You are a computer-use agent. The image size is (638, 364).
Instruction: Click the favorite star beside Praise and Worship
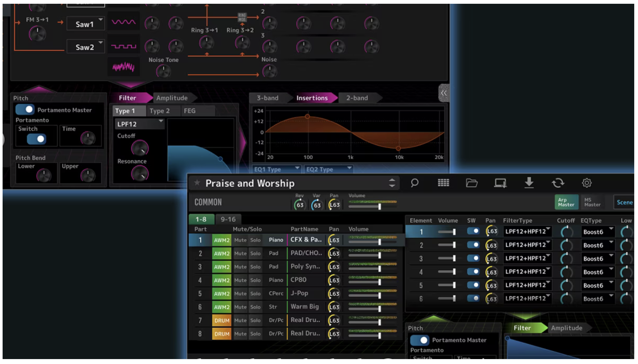[x=197, y=183]
